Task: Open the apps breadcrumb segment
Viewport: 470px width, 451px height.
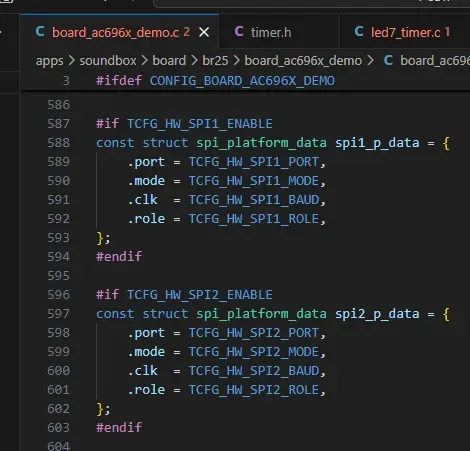Action: [49, 61]
